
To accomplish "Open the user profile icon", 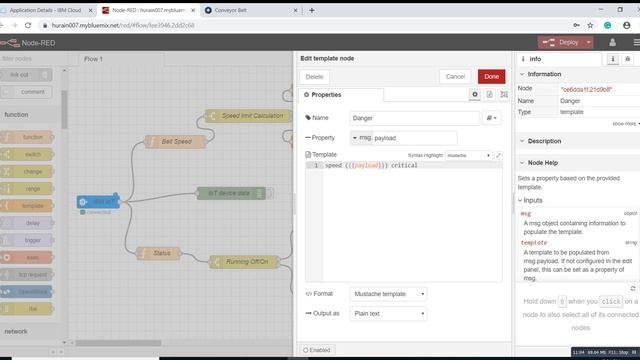I will click(612, 42).
